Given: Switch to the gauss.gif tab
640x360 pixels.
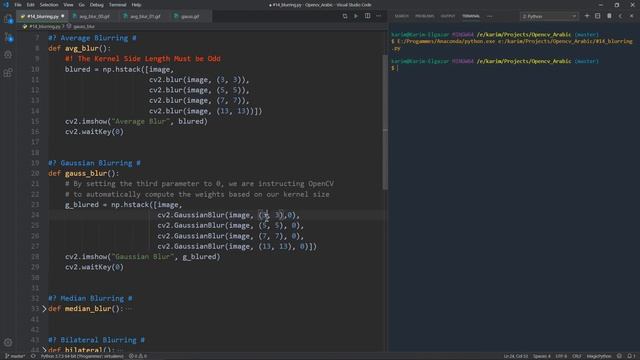Looking at the screenshot, I should coord(190,16).
